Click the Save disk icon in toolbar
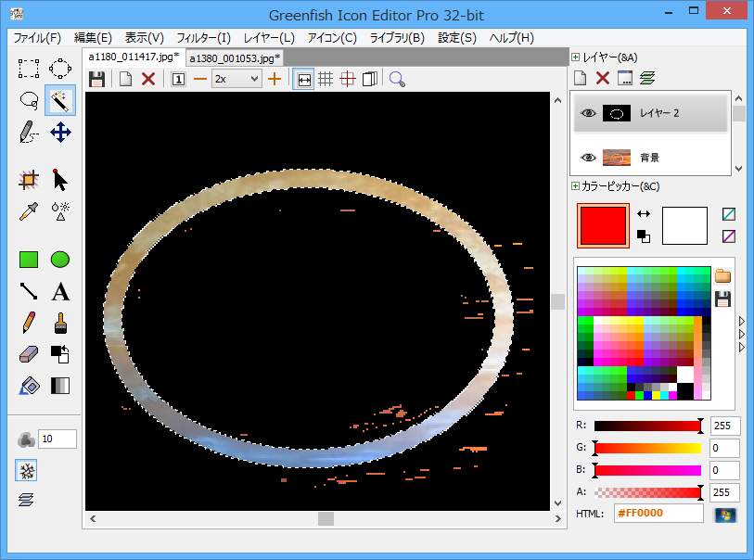Viewport: 754px width, 560px height. pyautogui.click(x=96, y=80)
